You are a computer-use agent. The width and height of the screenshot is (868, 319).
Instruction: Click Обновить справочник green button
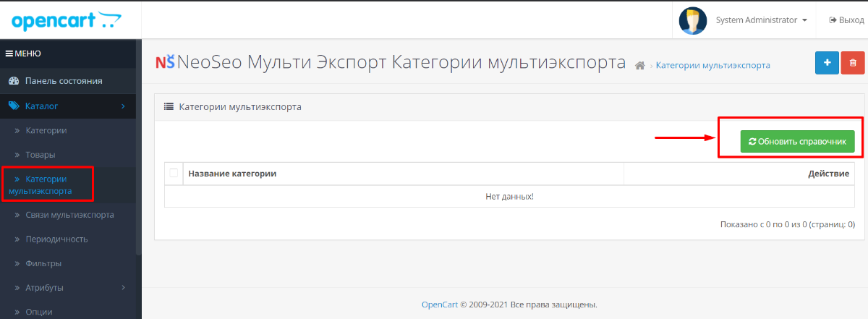798,142
